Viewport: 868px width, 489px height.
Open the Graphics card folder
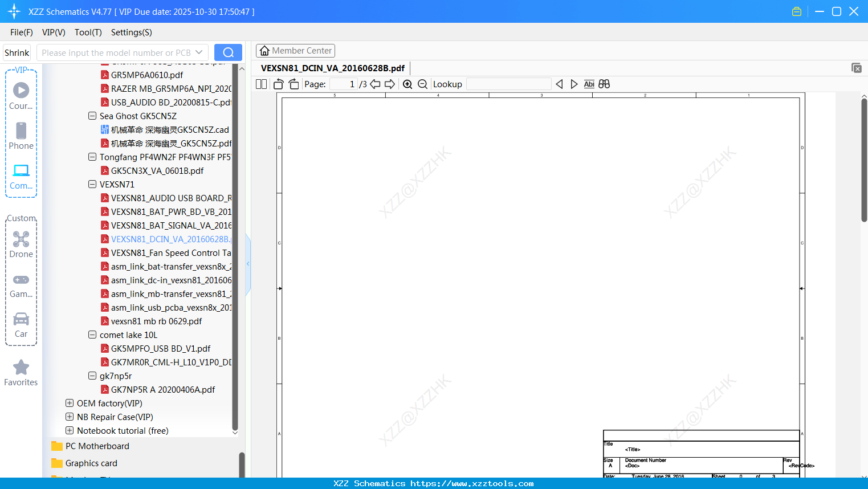coord(85,463)
